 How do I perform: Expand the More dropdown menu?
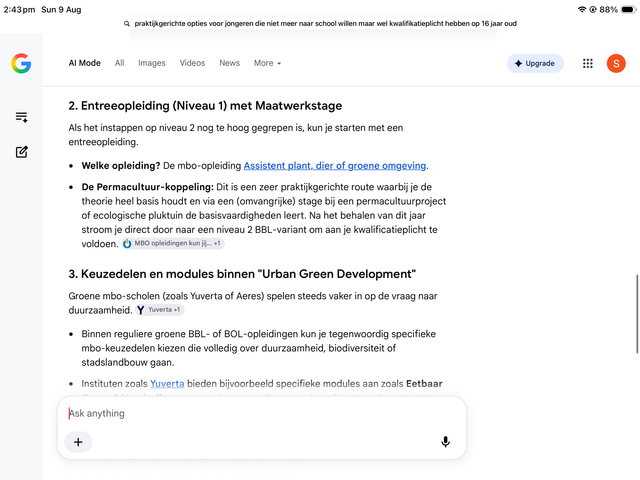click(267, 63)
